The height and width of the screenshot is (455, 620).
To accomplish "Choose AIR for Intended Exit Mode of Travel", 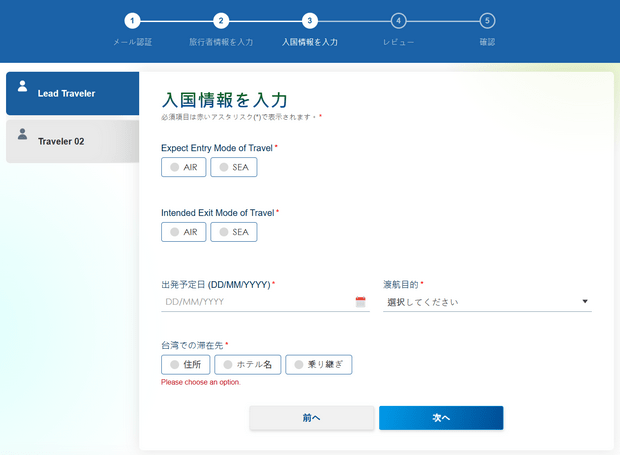I will pyautogui.click(x=184, y=232).
